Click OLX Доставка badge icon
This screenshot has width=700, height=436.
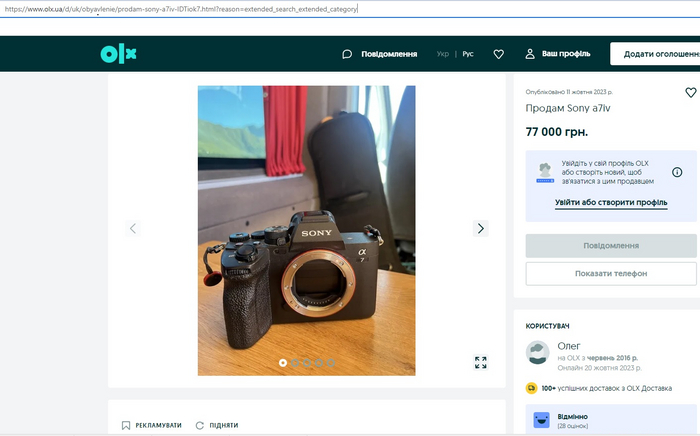(531, 388)
